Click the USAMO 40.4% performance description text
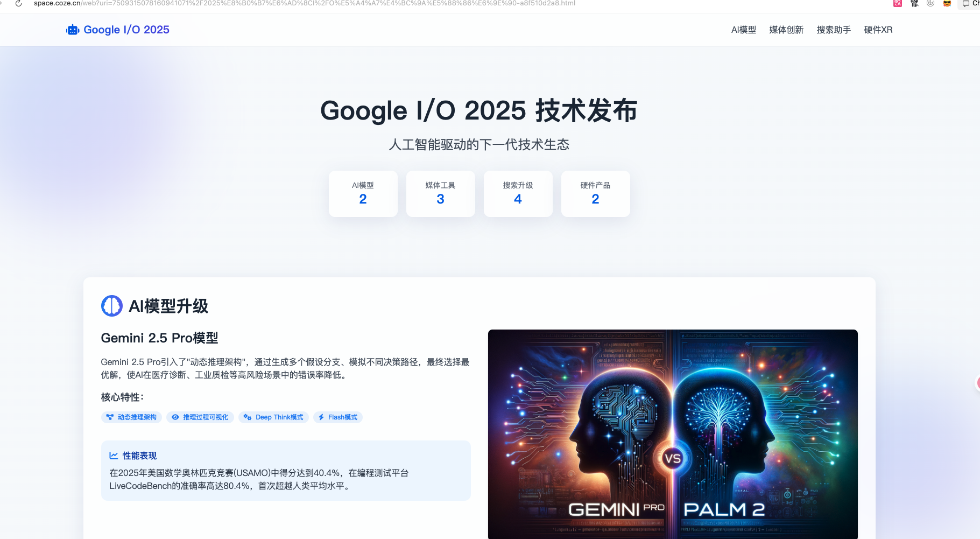The height and width of the screenshot is (539, 980). coord(259,479)
